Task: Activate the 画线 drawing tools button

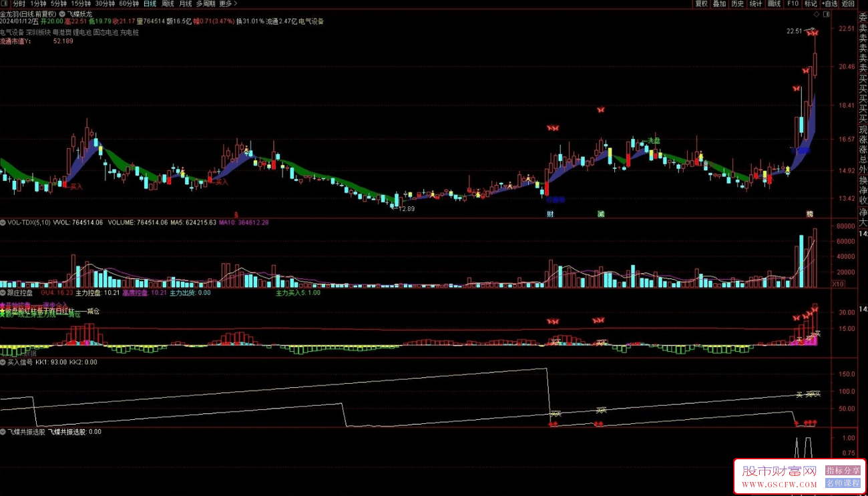Action: [774, 3]
